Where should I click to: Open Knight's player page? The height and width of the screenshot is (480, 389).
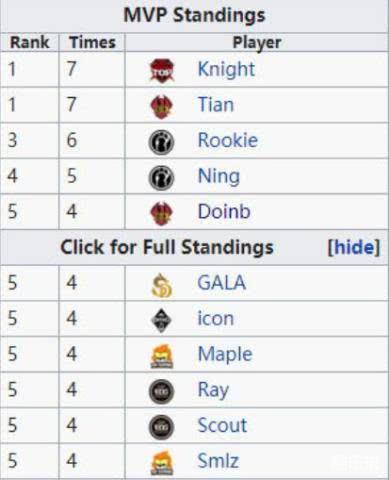click(226, 69)
